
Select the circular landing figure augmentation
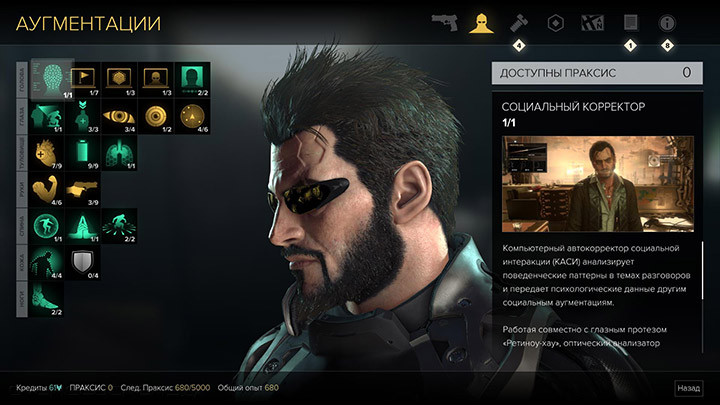pyautogui.click(x=46, y=226)
